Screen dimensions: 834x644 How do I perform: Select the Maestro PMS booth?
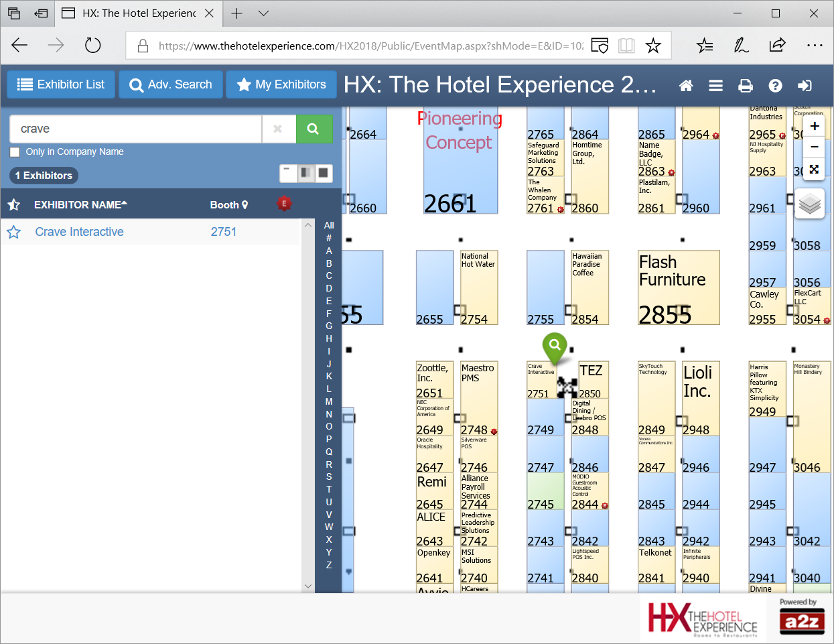coord(480,399)
